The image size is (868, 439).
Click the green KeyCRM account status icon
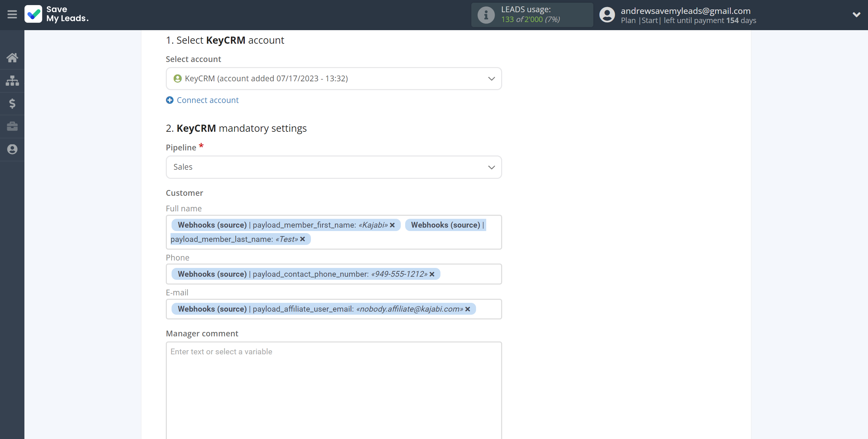(x=178, y=79)
